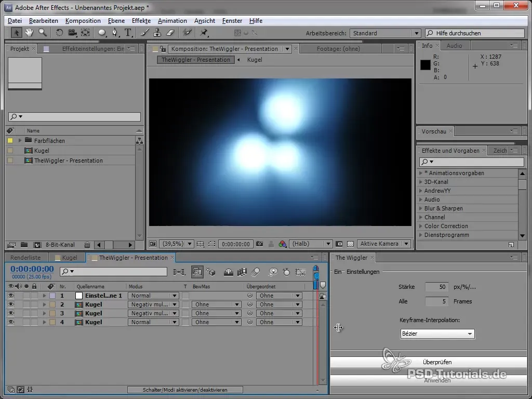Click the 8-Bit-Kanal color depth button
This screenshot has width=532, height=399.
[60, 245]
